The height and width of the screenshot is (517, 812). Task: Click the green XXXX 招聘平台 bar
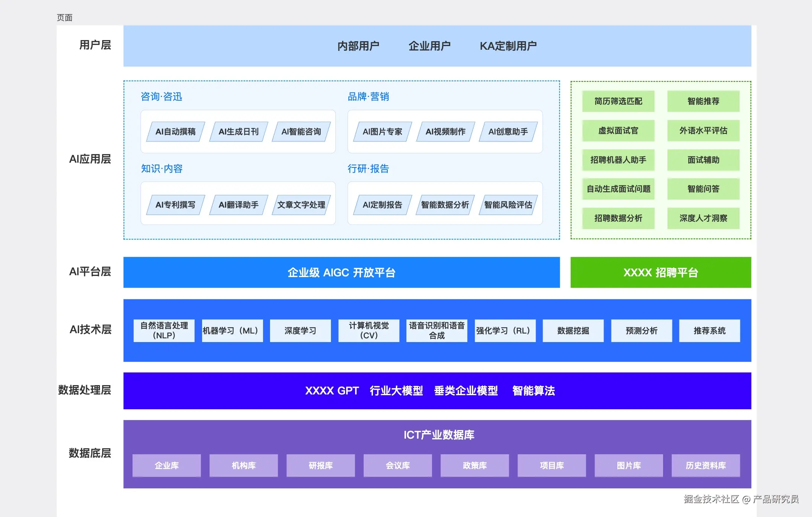[660, 272]
